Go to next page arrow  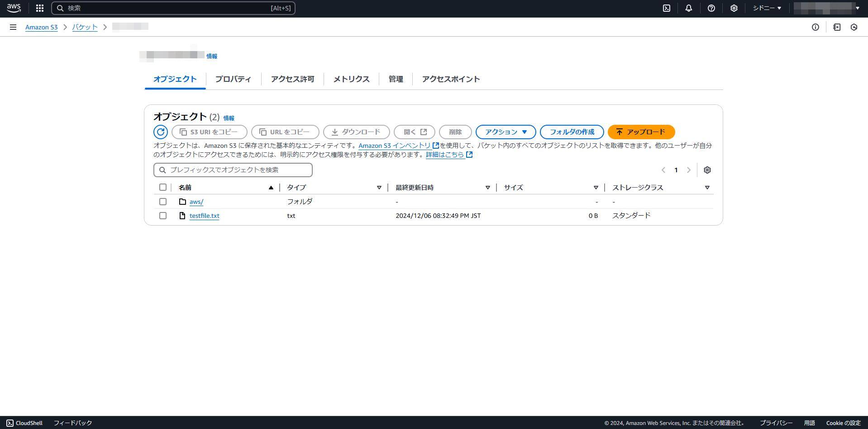689,170
